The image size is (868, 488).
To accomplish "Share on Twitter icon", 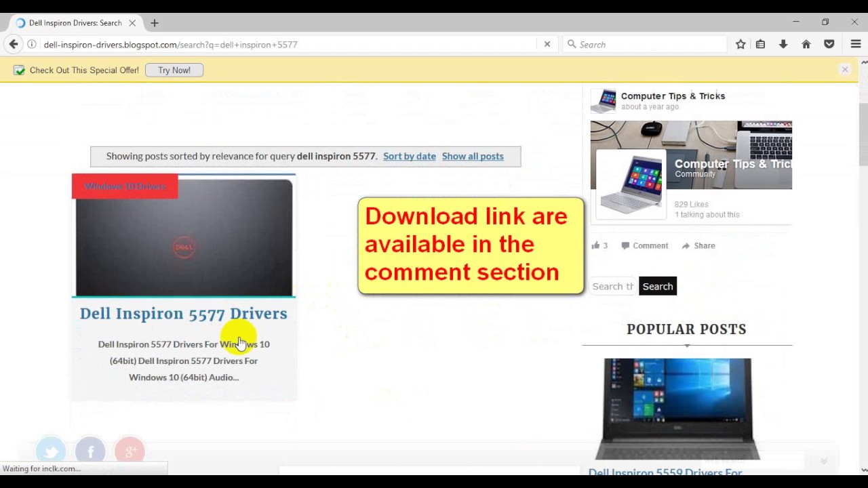I will (x=51, y=451).
